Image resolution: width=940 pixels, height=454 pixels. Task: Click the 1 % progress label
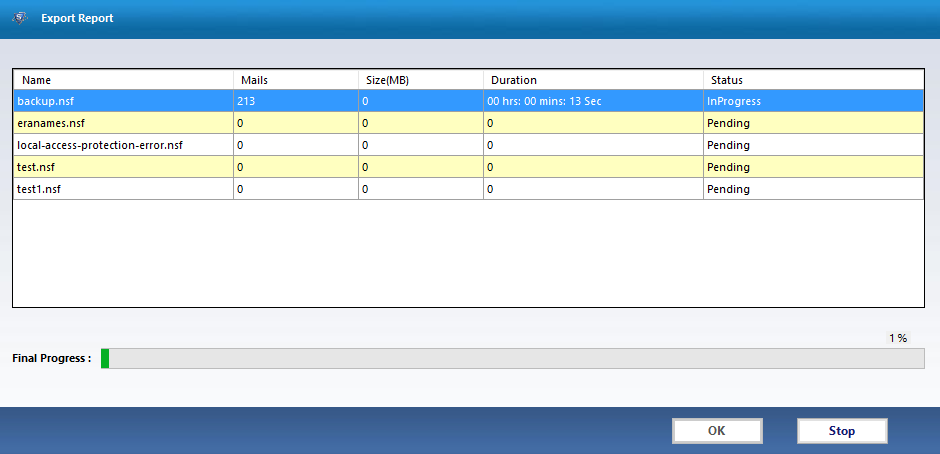point(898,338)
